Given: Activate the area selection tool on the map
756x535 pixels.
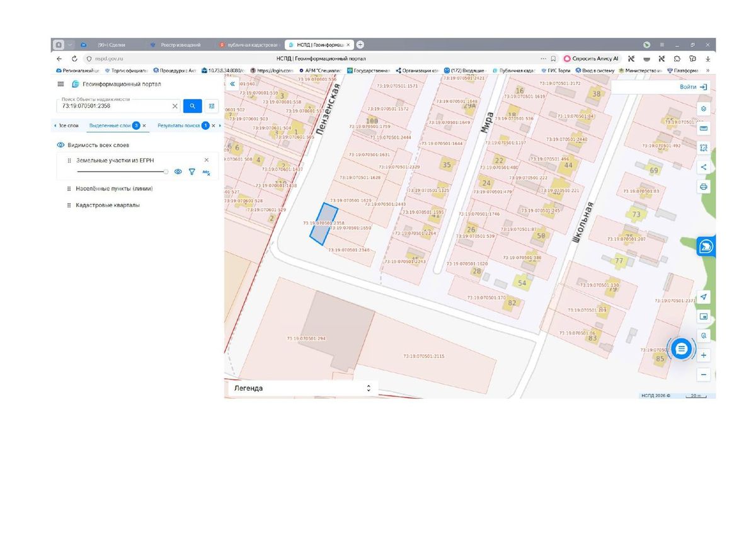Looking at the screenshot, I should click(704, 147).
